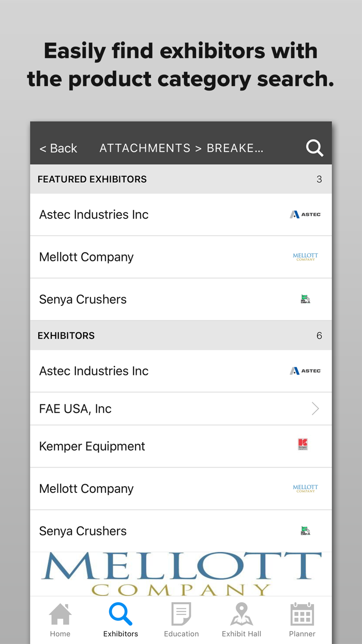
Task: Open the Mellott Company banner ad
Action: coord(181,574)
